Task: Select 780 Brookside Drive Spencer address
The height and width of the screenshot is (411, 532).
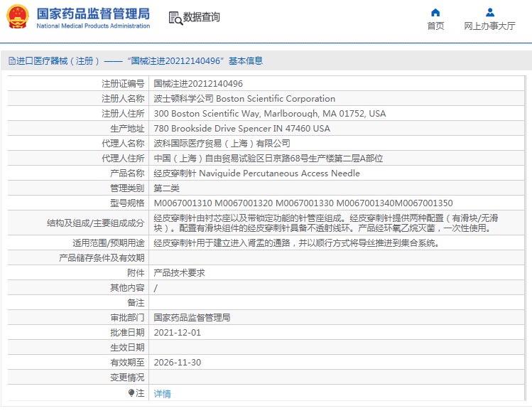Action: pos(242,129)
